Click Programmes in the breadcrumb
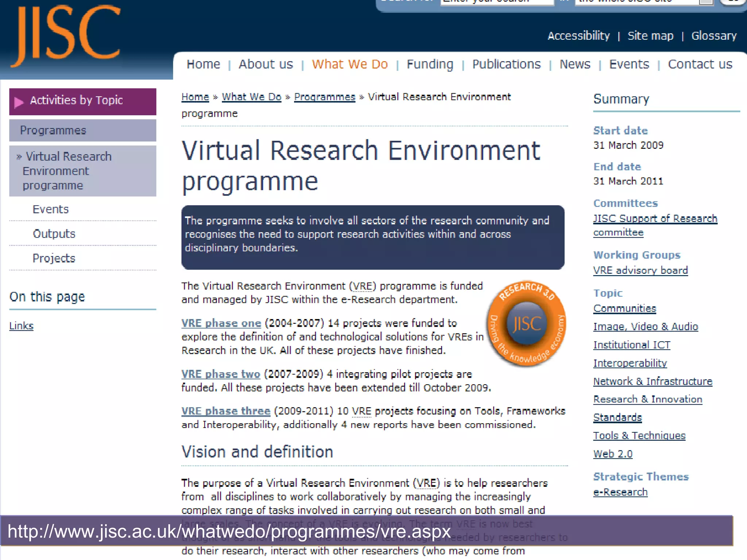Viewport: 747px width, 560px height. tap(325, 97)
